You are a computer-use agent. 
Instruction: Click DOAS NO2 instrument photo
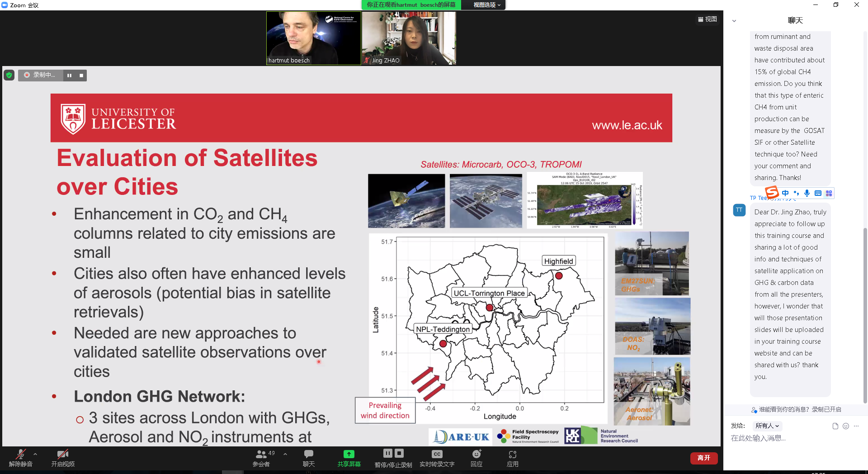[x=652, y=326]
